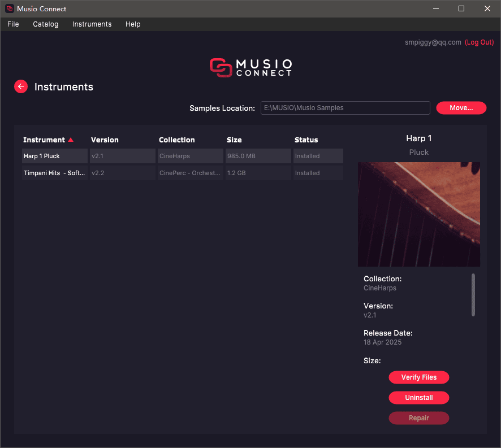Minimize the Musio Connect window
501x448 pixels.
point(436,8)
